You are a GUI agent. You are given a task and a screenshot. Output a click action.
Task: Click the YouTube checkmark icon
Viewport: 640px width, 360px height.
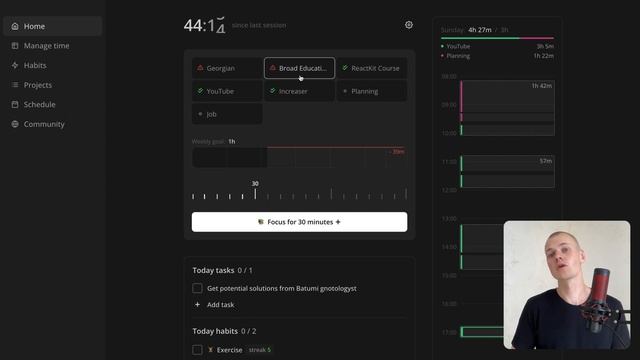click(x=200, y=91)
